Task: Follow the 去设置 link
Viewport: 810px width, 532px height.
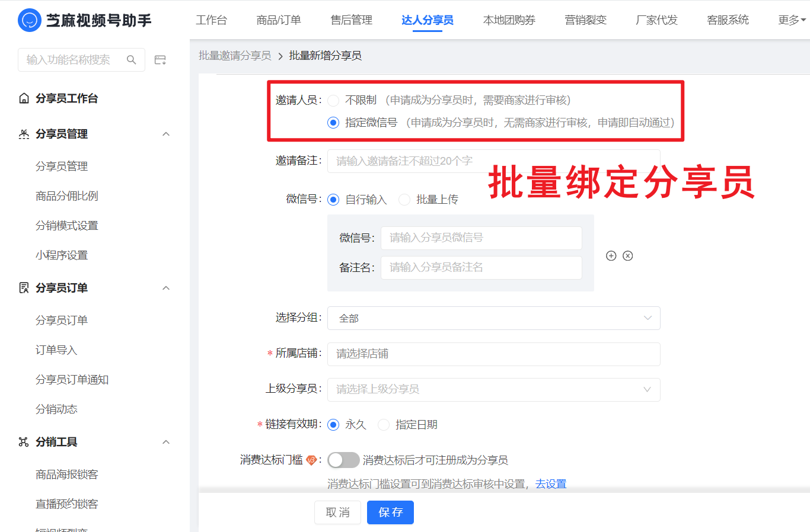Action: pyautogui.click(x=551, y=484)
